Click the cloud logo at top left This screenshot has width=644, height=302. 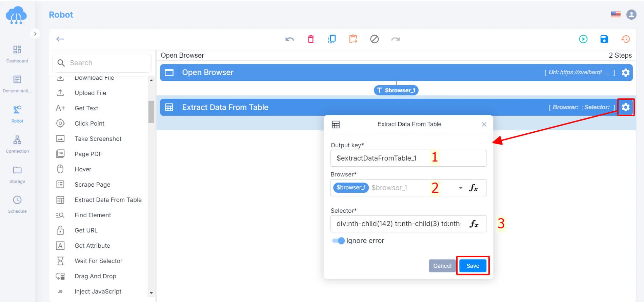coord(16,15)
